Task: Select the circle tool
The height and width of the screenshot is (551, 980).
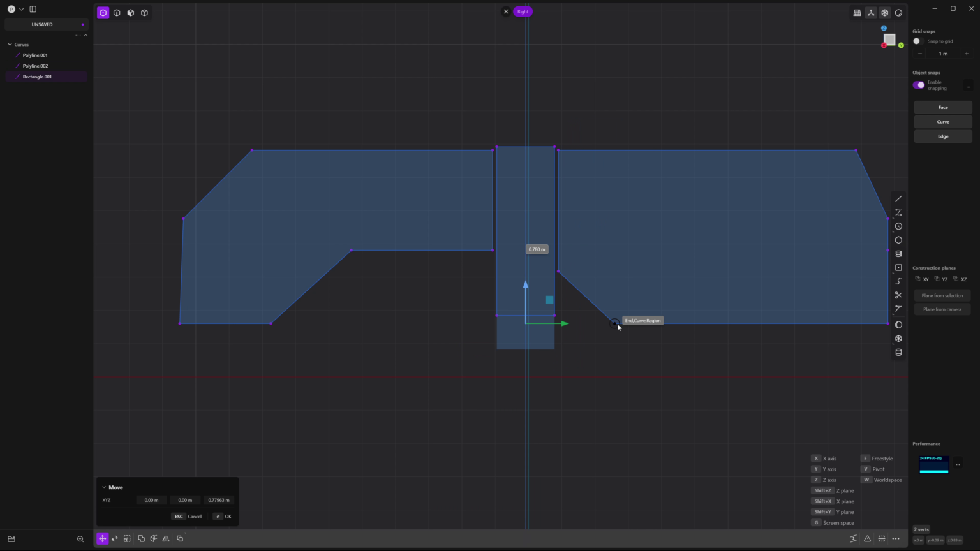Action: pyautogui.click(x=898, y=226)
